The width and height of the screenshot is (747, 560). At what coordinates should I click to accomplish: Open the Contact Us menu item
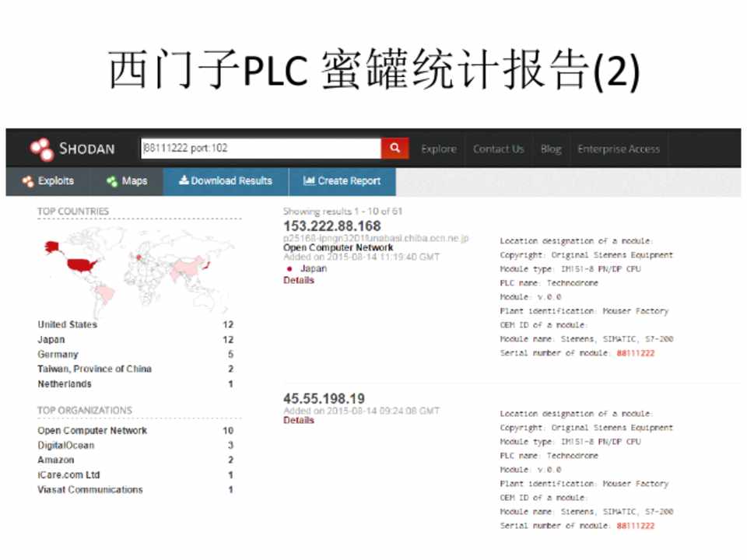498,149
